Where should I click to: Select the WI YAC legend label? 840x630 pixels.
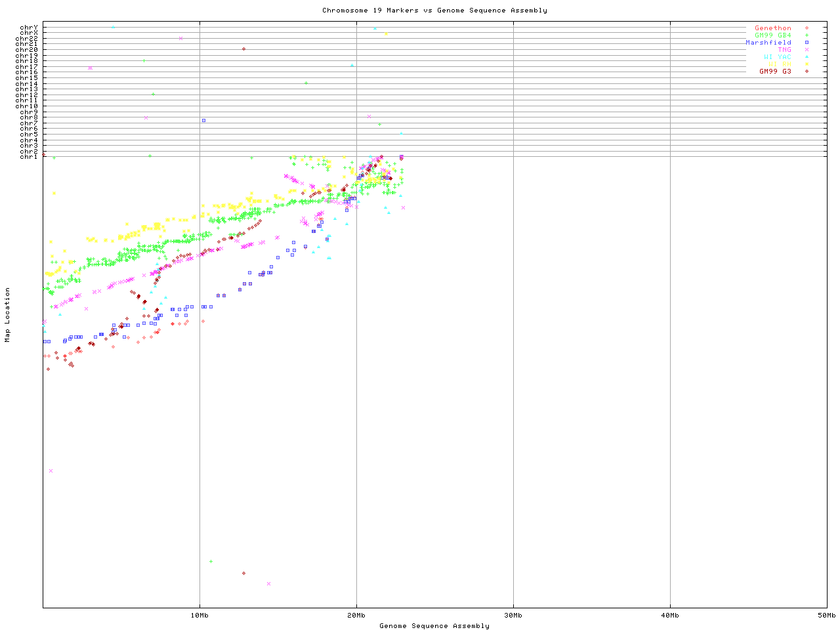(777, 57)
